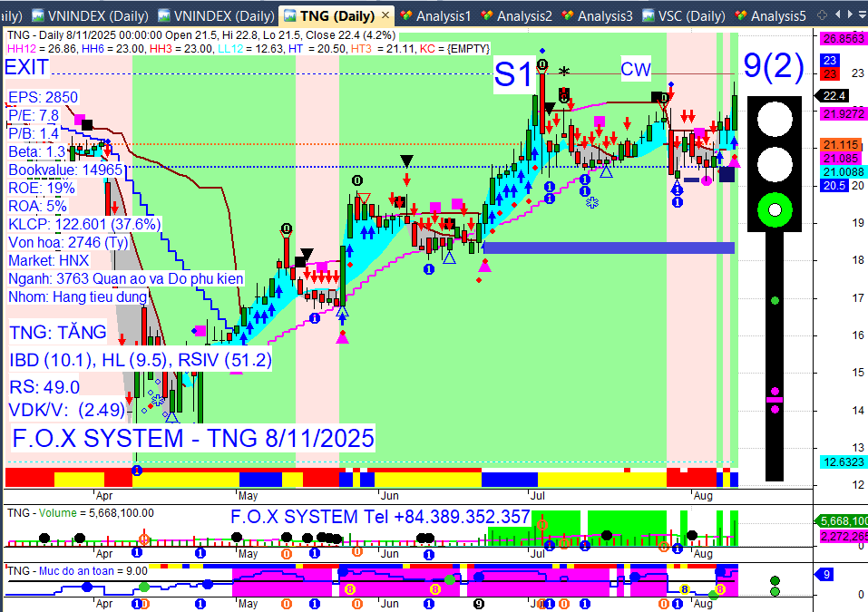The height and width of the screenshot is (612, 868).
Task: Click the 'ROE: 19%' text
Action: click(x=42, y=189)
